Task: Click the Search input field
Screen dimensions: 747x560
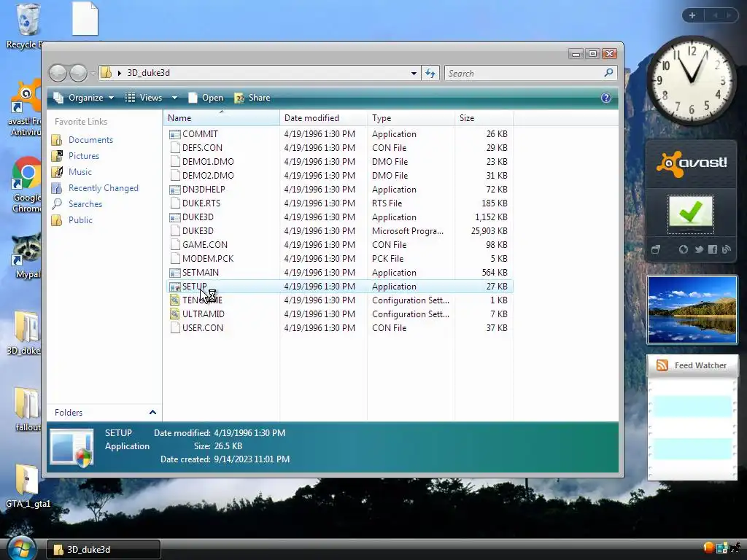Action: coord(523,74)
